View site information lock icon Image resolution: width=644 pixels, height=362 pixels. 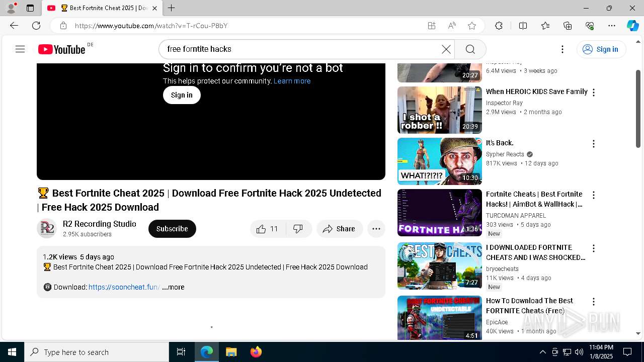63,26
